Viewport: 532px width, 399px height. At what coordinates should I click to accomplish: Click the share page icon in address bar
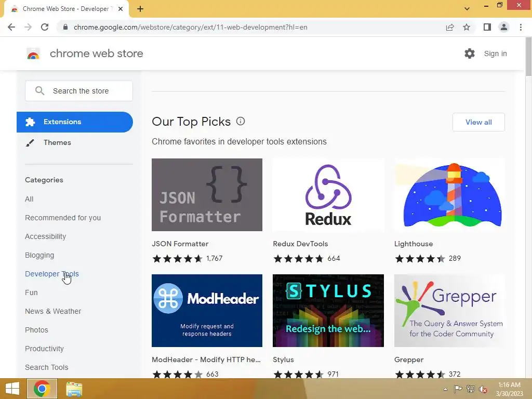click(450, 27)
